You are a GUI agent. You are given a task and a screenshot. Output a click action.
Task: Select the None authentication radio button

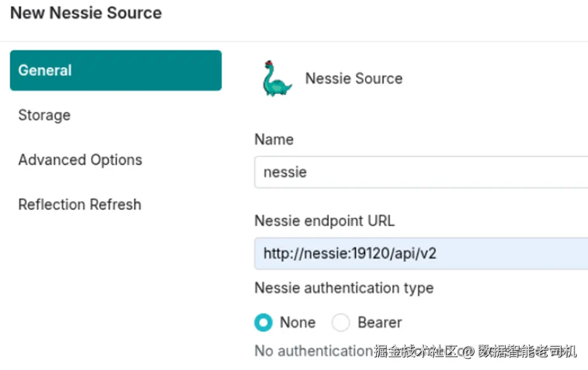click(x=264, y=323)
